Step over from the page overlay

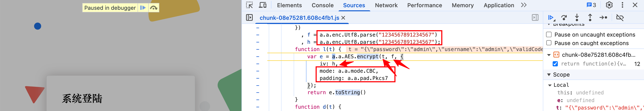(x=154, y=8)
